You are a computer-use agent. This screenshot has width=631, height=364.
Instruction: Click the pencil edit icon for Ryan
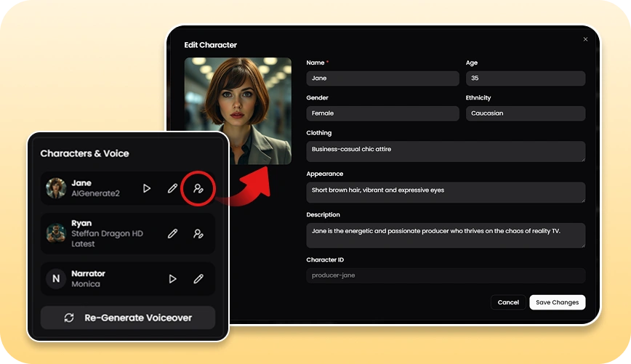[172, 234]
